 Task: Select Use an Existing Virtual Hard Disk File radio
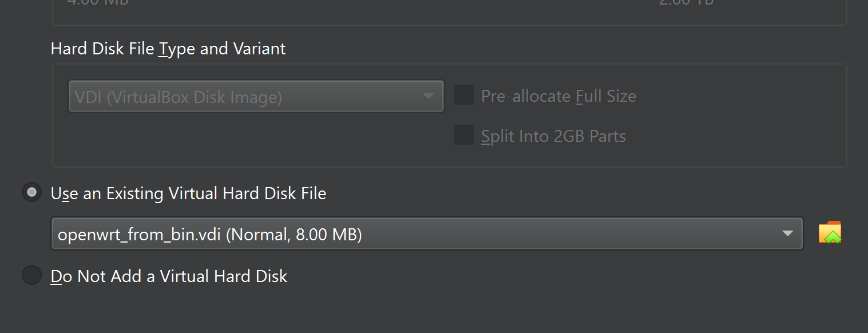31,192
